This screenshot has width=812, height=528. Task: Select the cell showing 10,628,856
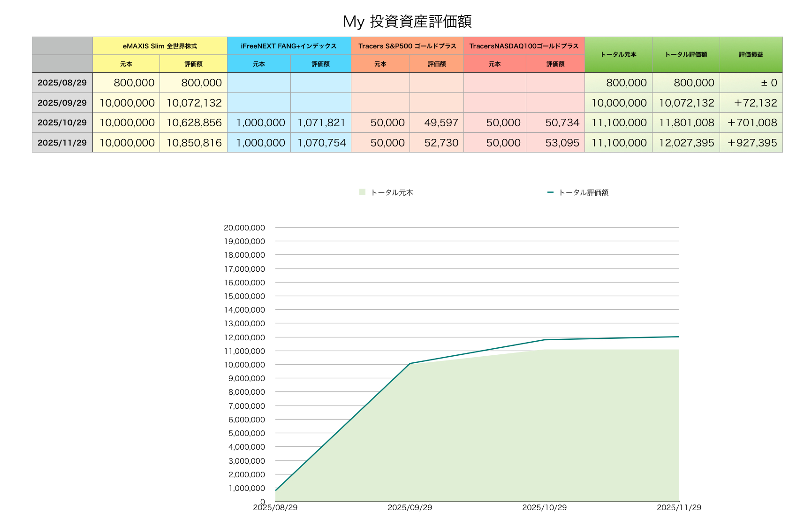tap(194, 122)
